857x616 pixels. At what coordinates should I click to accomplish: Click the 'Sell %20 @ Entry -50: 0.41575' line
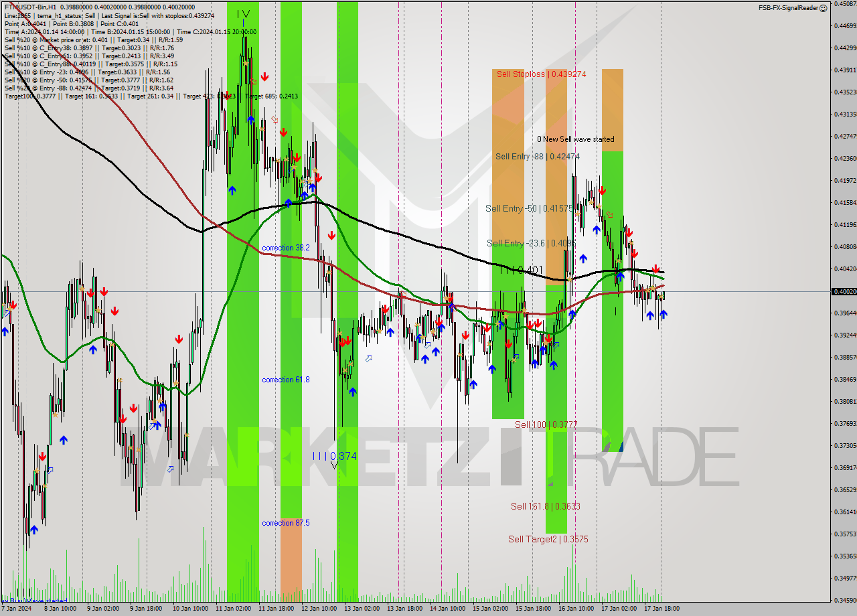[89, 80]
